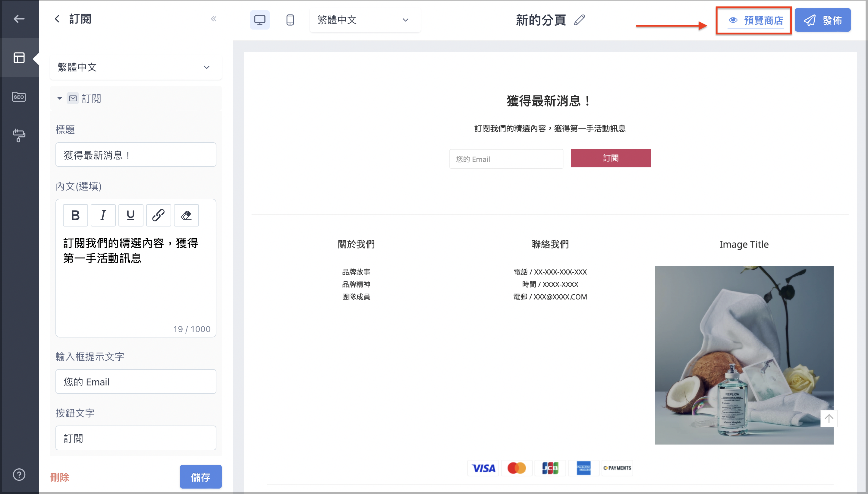Click the 團隊成員 footer link
The image size is (868, 494).
(x=356, y=296)
